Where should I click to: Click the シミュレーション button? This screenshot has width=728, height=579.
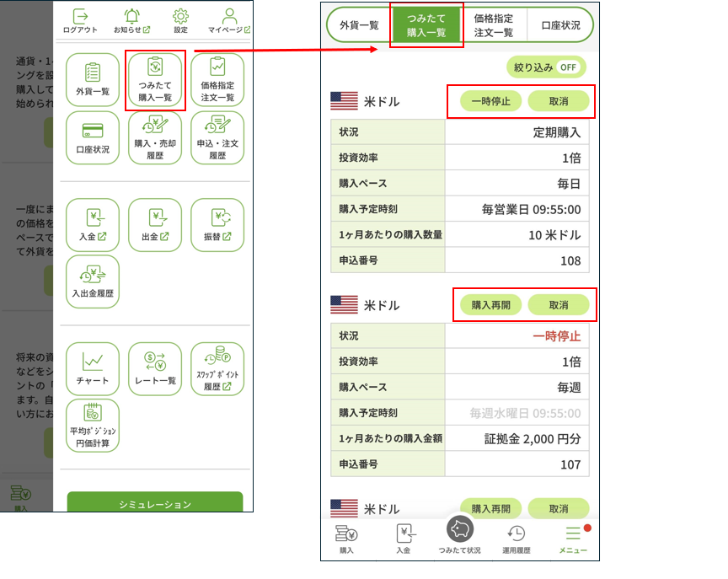[x=155, y=503]
